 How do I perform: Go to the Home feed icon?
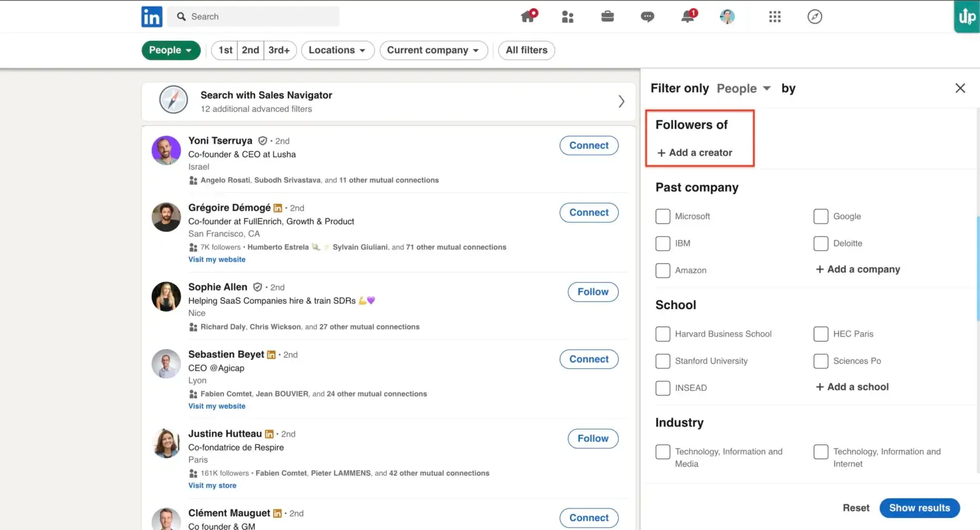[529, 16]
